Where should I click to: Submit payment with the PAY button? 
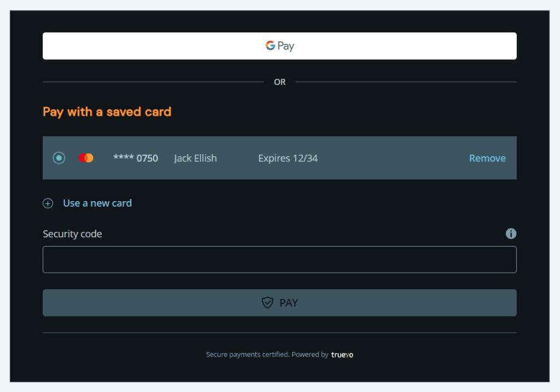point(279,303)
